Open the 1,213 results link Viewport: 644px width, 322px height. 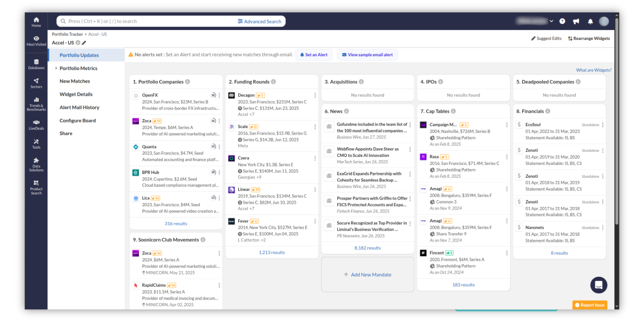coord(272,253)
